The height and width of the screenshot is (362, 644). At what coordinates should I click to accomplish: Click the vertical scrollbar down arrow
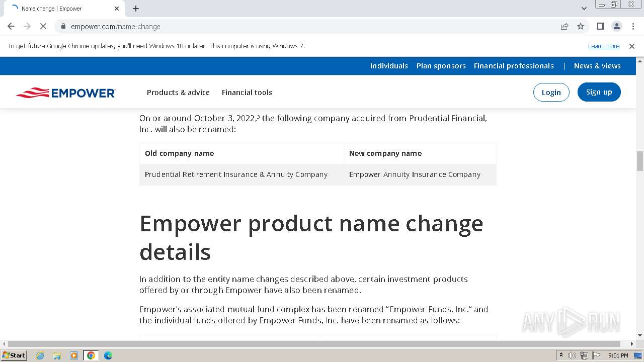(x=640, y=335)
